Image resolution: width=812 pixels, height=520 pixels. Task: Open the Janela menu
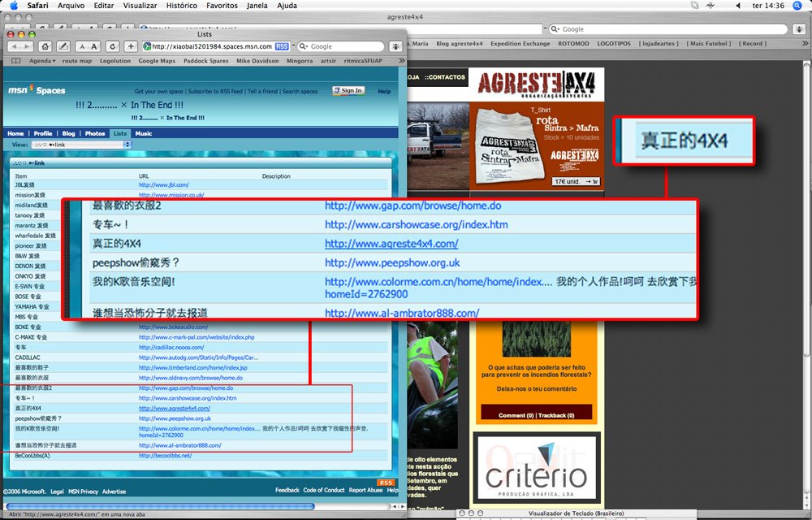tap(257, 5)
